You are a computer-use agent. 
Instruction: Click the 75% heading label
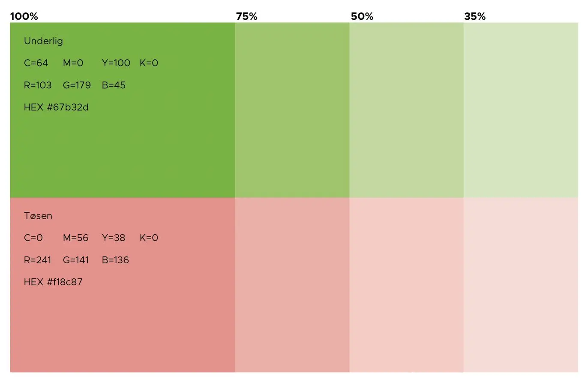247,17
